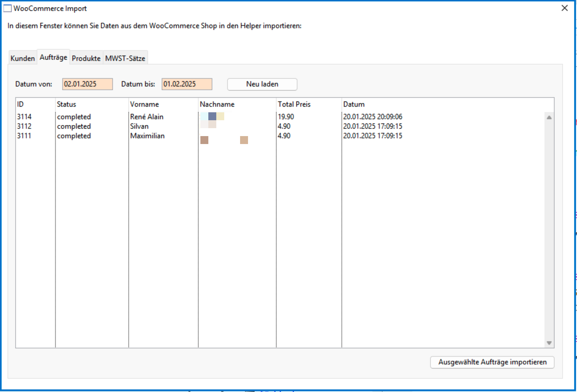Select the Aufträge tab
The image size is (577, 392).
click(x=54, y=58)
